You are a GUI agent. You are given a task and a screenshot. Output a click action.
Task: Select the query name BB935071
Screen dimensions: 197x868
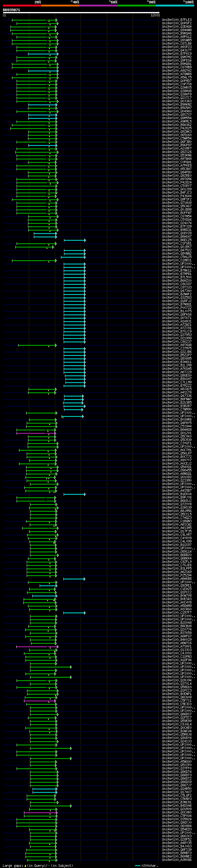11,10
